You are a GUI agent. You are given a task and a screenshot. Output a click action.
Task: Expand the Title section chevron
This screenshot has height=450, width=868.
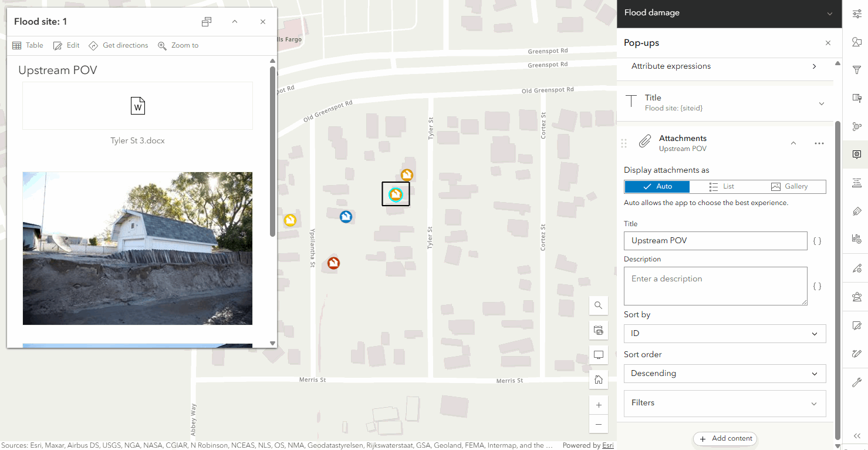point(822,103)
